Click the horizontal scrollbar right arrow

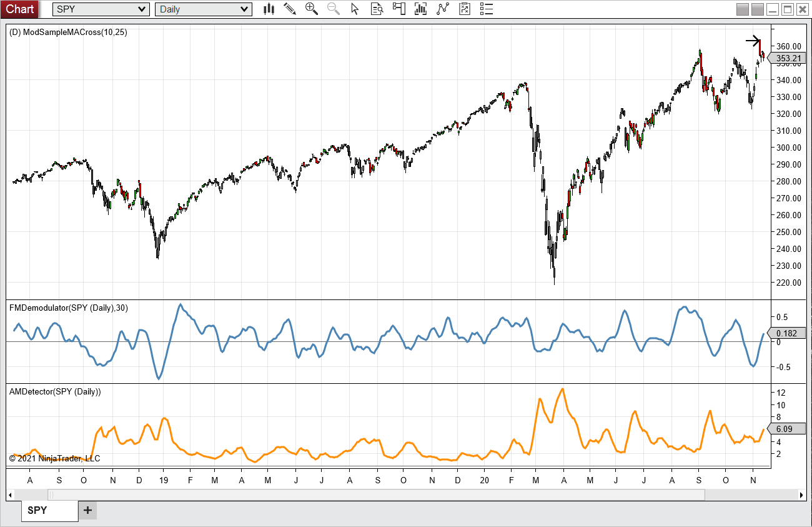801,495
